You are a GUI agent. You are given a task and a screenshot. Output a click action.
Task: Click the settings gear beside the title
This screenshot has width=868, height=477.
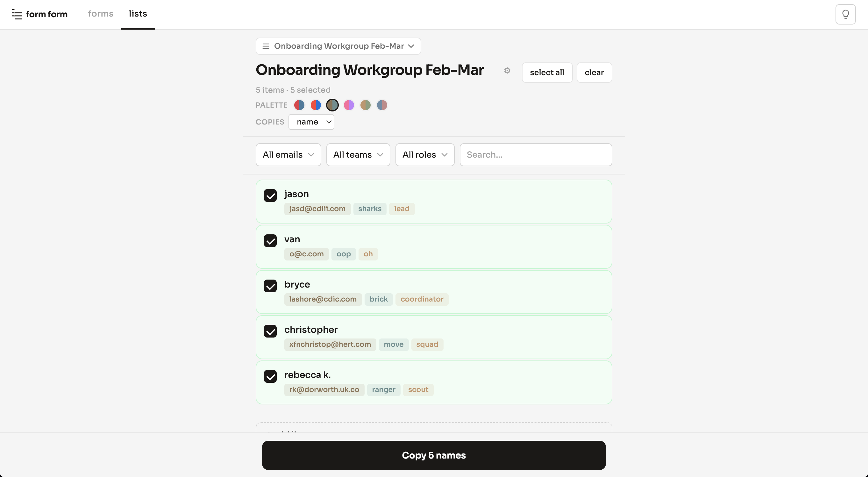pos(507,70)
